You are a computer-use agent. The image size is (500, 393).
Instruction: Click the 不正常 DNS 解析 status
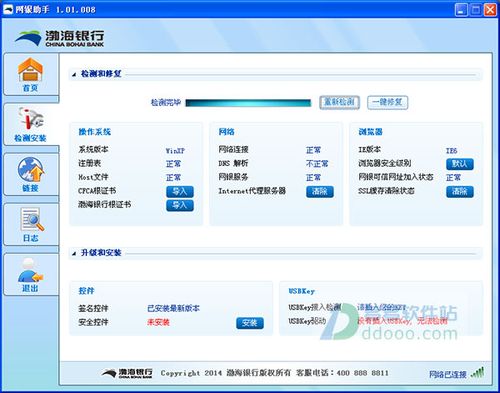click(317, 164)
